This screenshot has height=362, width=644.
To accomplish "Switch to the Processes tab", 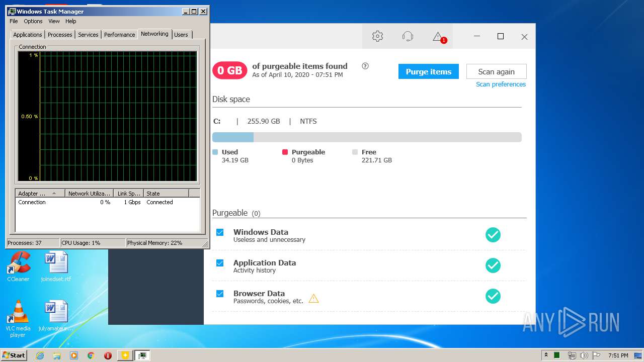I will click(x=60, y=35).
